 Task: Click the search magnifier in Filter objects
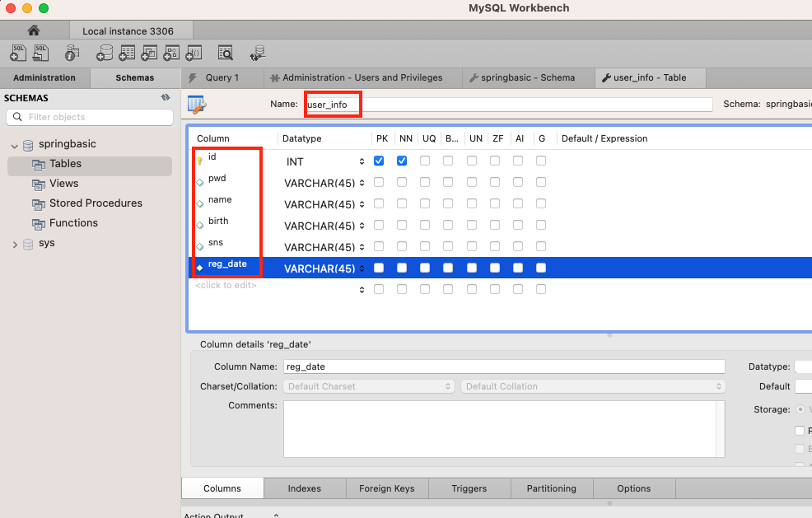(x=17, y=117)
